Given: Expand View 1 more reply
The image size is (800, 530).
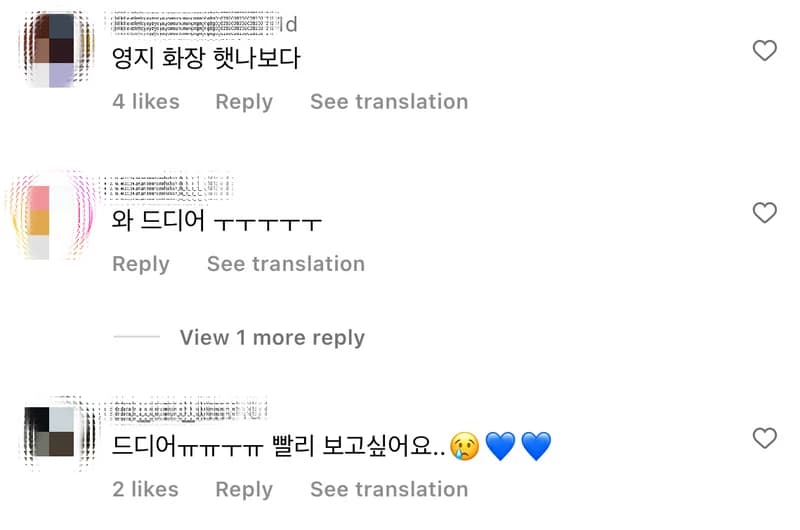Looking at the screenshot, I should [x=272, y=338].
